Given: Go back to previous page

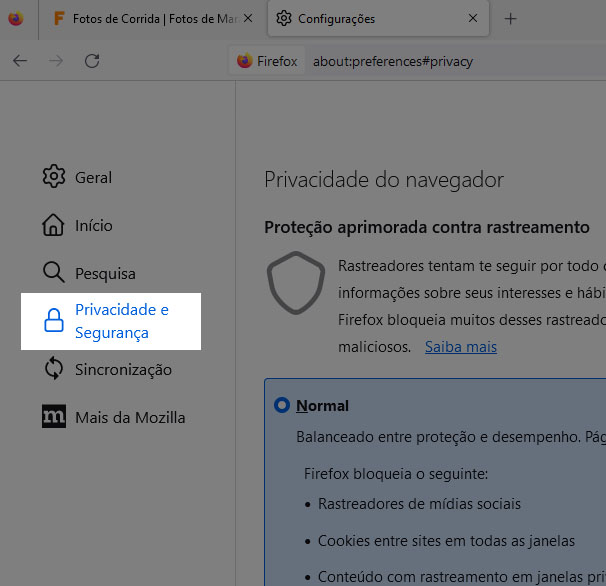Looking at the screenshot, I should 20,61.
